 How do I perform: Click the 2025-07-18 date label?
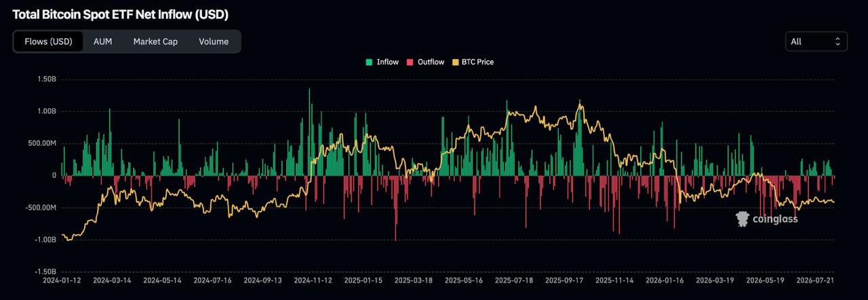tap(513, 280)
